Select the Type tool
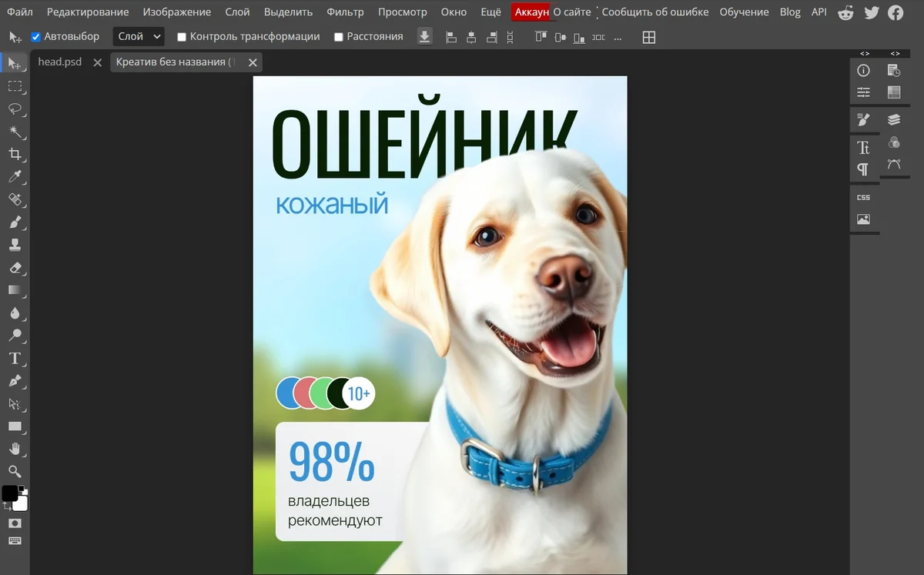The image size is (924, 575). click(15, 358)
